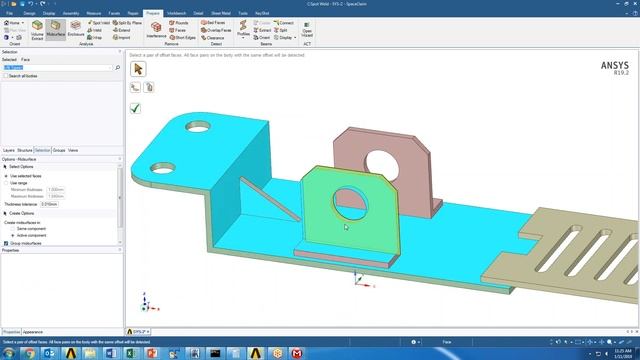Open the Clearance detection tool
640x360 pixels.
pos(212,38)
